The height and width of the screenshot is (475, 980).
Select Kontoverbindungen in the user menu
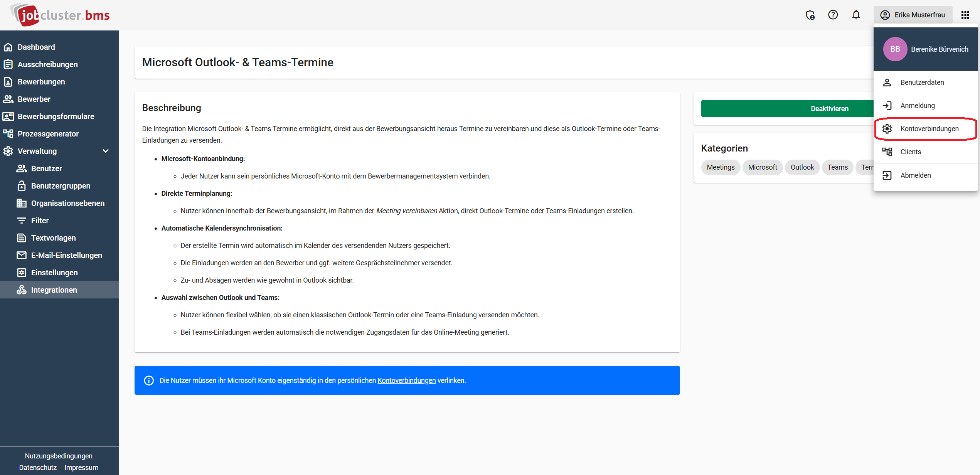click(x=926, y=129)
